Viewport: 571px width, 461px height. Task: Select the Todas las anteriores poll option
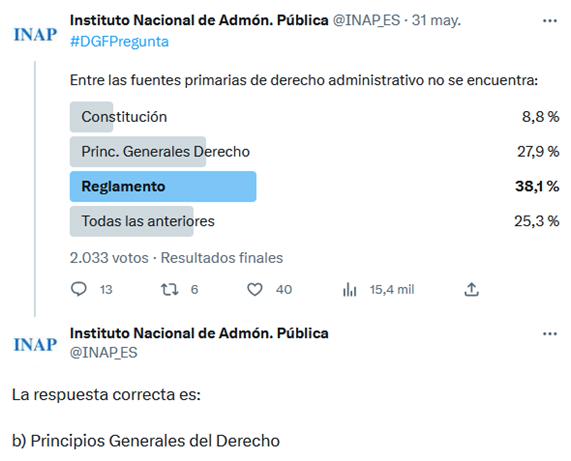(315, 221)
